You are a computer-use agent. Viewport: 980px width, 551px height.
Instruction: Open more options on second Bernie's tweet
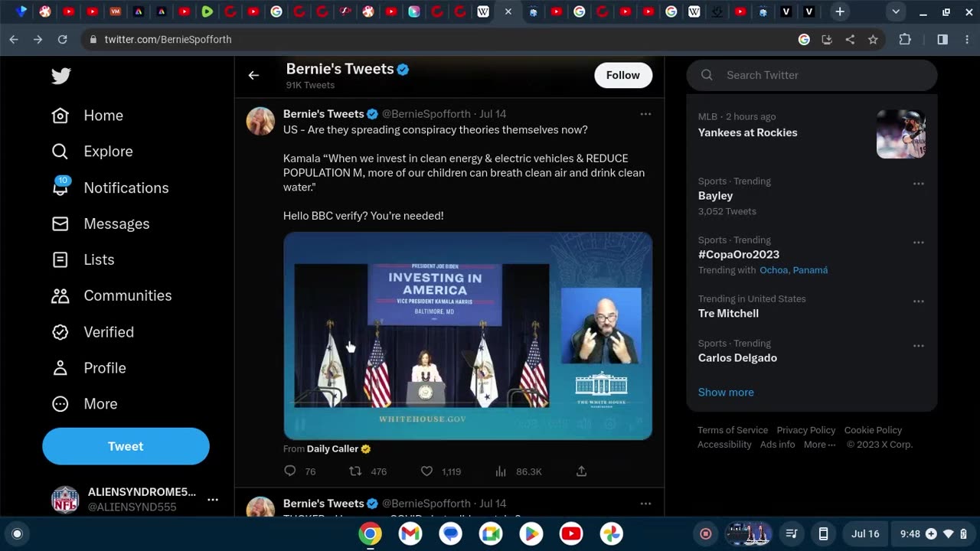645,504
